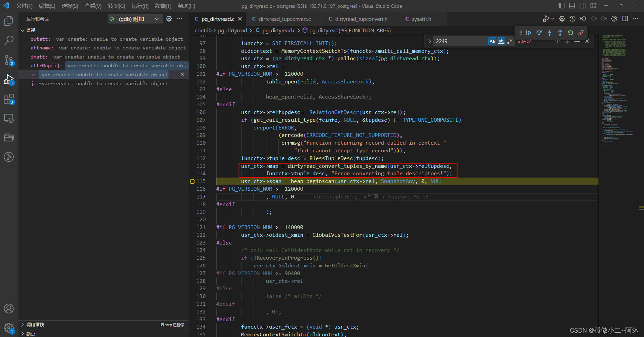Viewport: 644px width, 337px height.
Task: Open 编辑(E) menu
Action: (47, 6)
